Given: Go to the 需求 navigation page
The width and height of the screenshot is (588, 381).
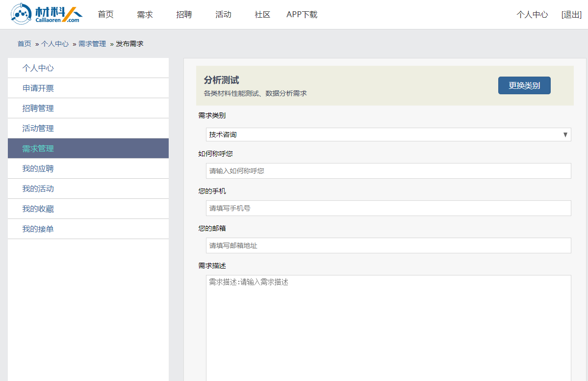Looking at the screenshot, I should click(x=145, y=15).
